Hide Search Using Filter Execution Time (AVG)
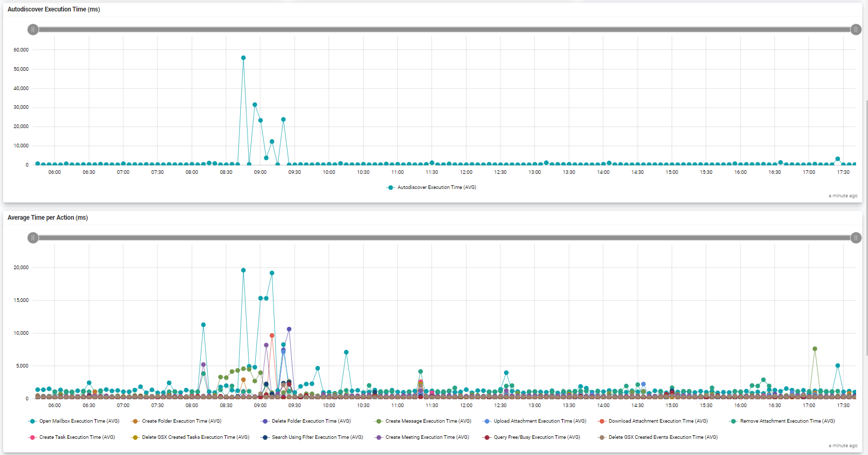Image resolution: width=868 pixels, height=455 pixels. click(x=312, y=437)
